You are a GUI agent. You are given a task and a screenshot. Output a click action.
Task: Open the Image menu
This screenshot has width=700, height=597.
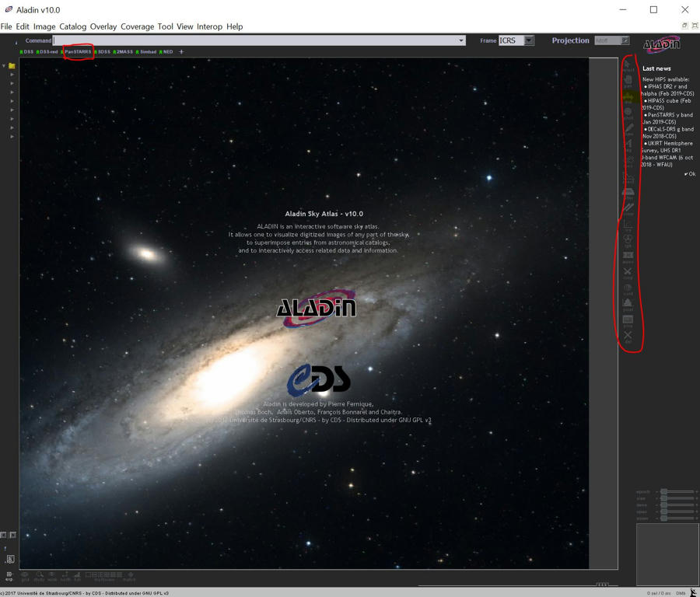44,26
